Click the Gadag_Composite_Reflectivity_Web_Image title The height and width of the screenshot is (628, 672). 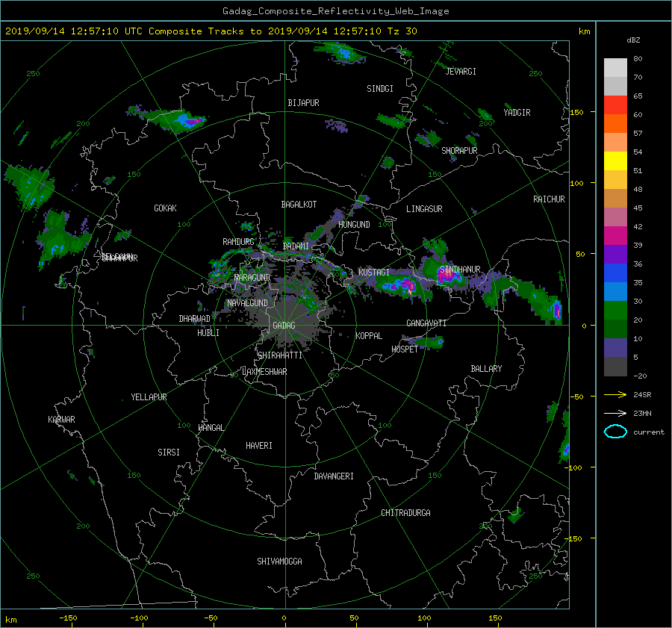[x=335, y=11]
